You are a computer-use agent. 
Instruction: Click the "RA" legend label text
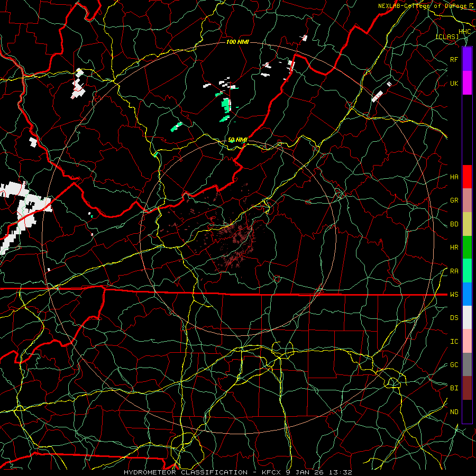454,271
